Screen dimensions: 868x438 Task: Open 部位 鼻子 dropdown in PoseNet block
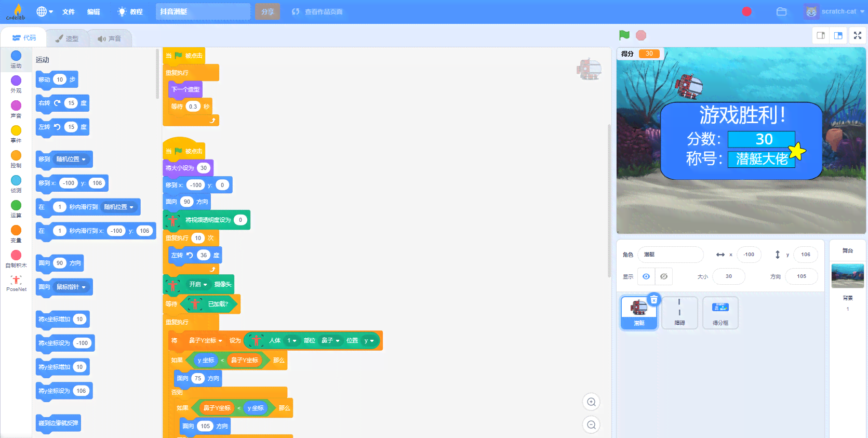[x=330, y=341]
